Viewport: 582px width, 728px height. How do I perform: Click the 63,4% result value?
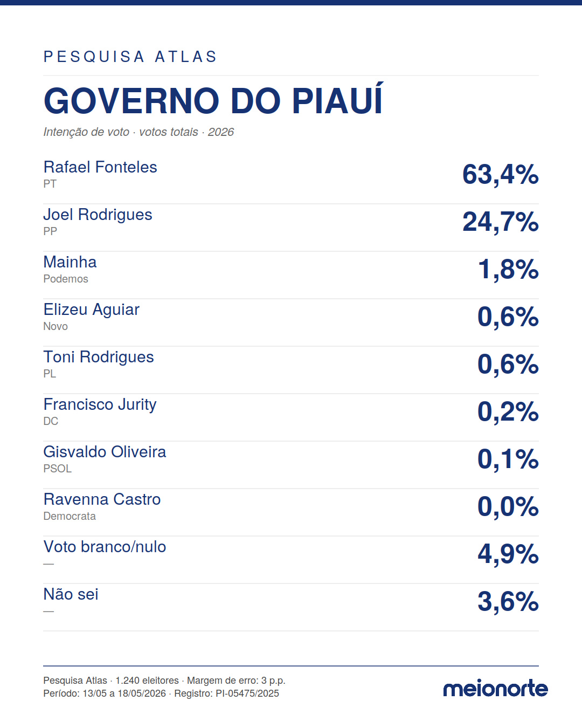(x=501, y=175)
